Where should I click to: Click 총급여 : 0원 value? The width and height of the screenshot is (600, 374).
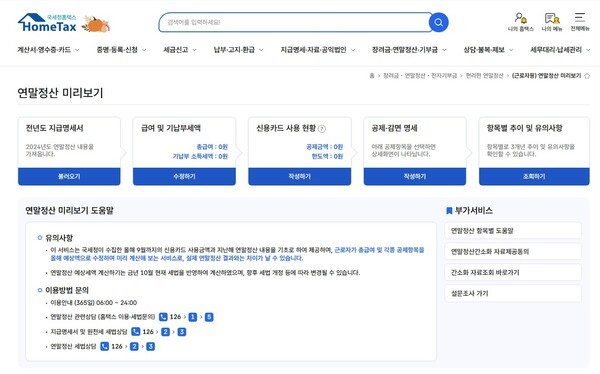212,147
